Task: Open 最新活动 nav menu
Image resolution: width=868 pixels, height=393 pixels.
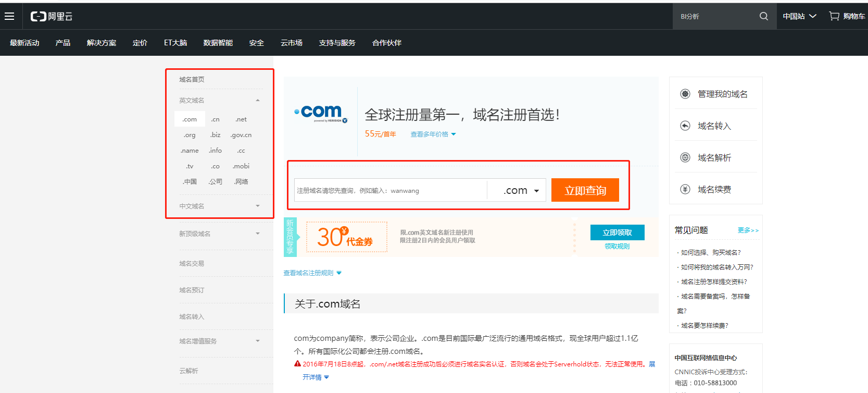Action: tap(24, 43)
